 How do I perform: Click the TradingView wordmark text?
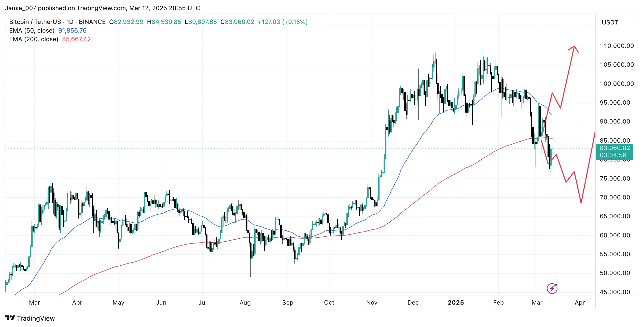point(36,318)
